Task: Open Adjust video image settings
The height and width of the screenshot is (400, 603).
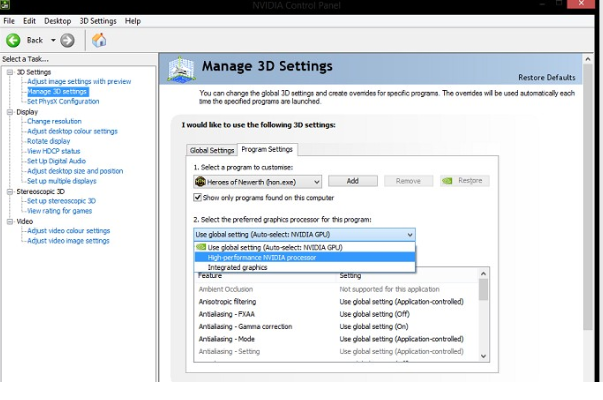Action: (x=68, y=241)
